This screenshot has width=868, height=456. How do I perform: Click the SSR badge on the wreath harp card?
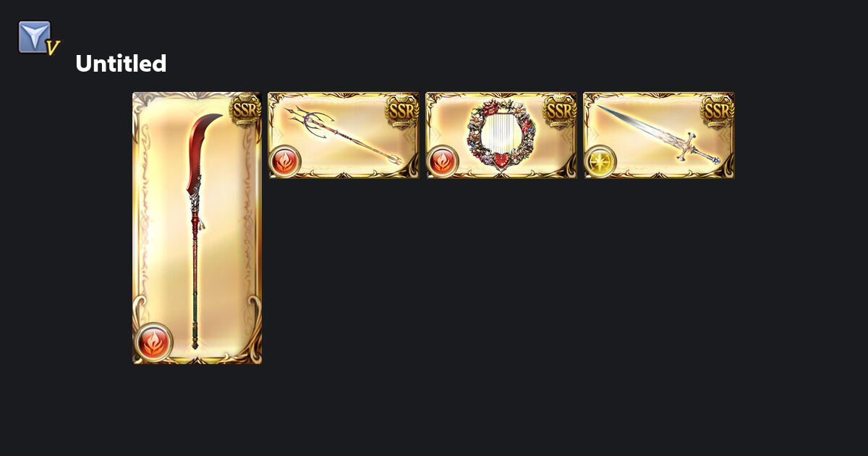point(561,110)
